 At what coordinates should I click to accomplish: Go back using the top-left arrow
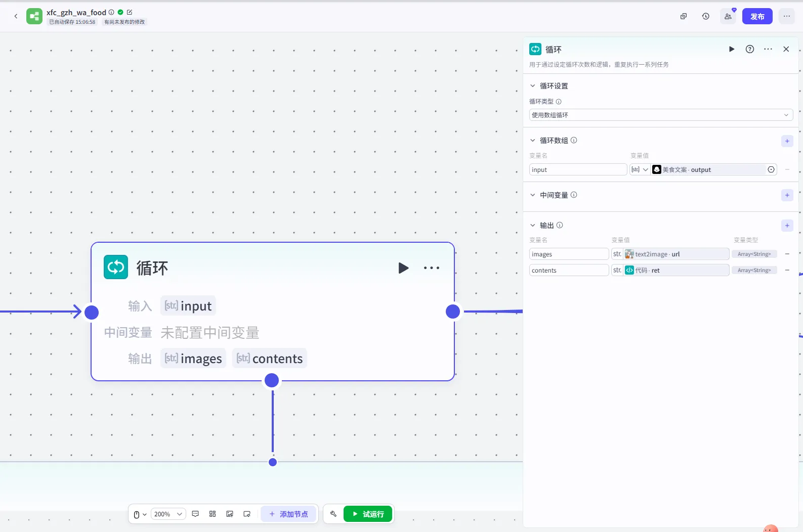click(x=16, y=16)
